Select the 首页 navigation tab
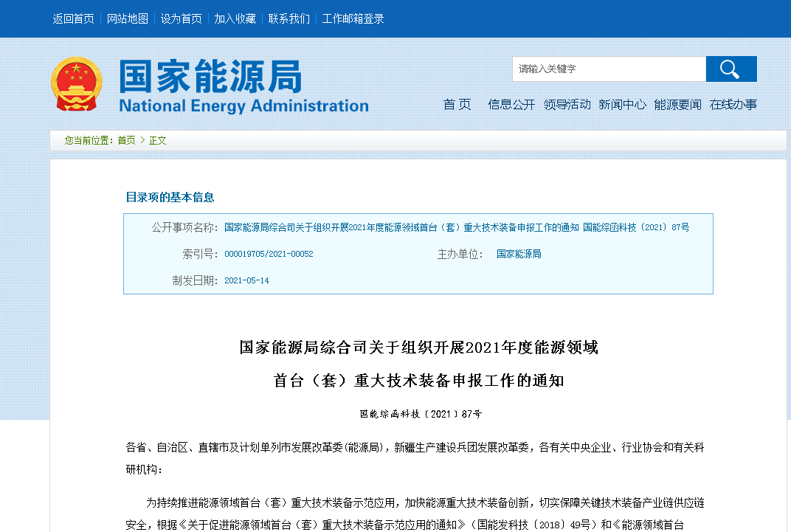 [x=457, y=104]
